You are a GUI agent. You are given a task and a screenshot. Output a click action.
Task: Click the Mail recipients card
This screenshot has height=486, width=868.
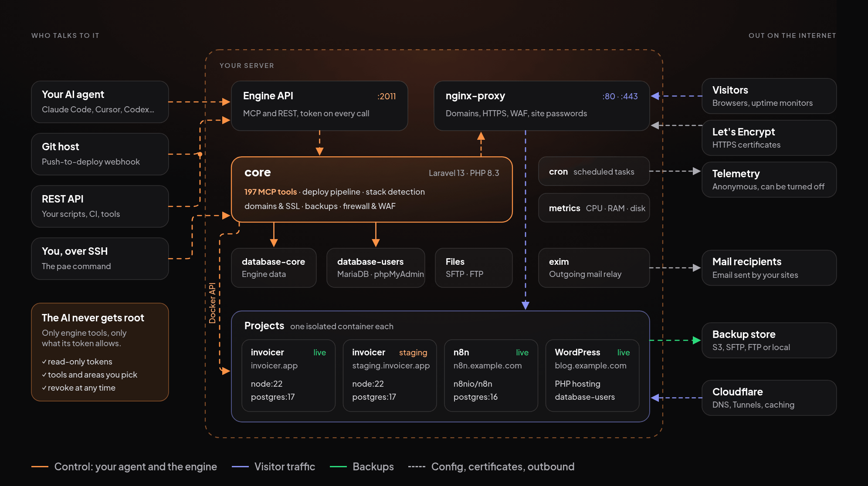point(769,268)
